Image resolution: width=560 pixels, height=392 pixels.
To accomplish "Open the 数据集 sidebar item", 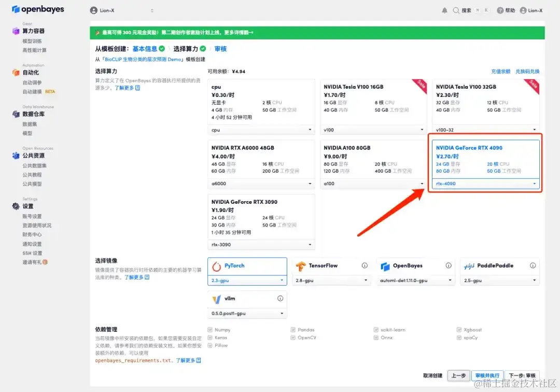I will [x=30, y=124].
